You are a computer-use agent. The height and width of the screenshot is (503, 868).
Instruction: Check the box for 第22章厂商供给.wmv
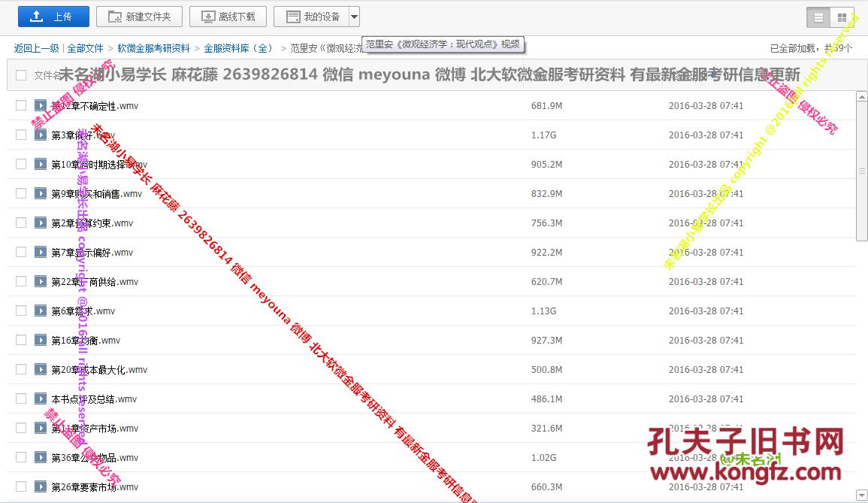click(x=21, y=281)
